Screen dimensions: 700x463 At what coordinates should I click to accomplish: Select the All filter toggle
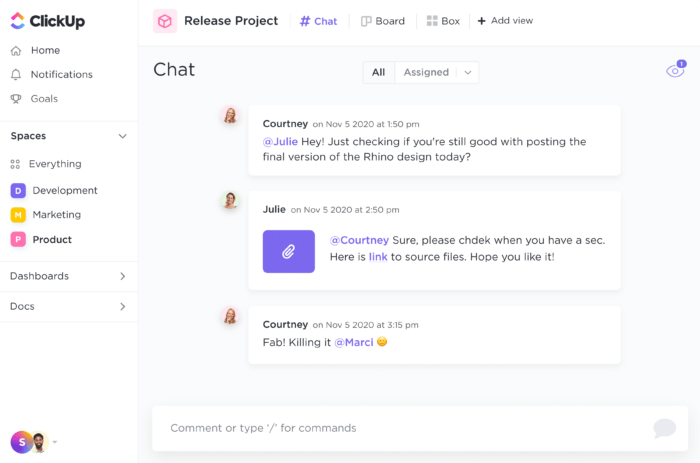378,72
